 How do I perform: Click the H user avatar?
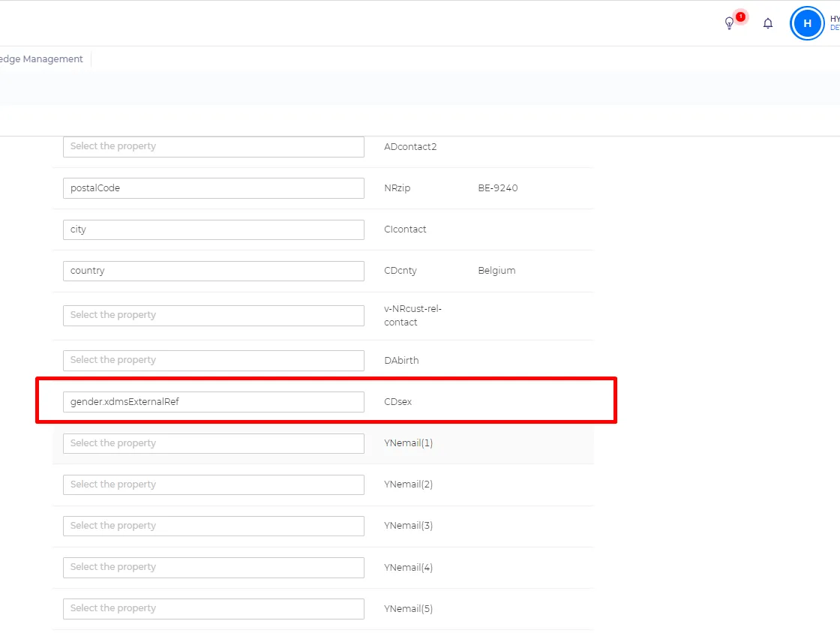point(807,23)
